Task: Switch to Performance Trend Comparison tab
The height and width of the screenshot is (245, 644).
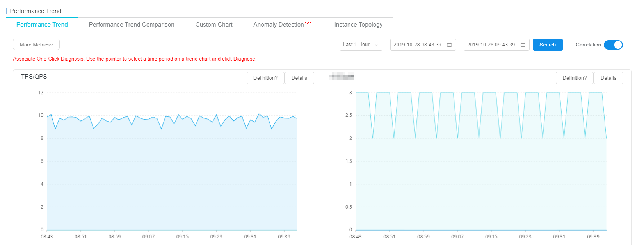Action: (132, 25)
